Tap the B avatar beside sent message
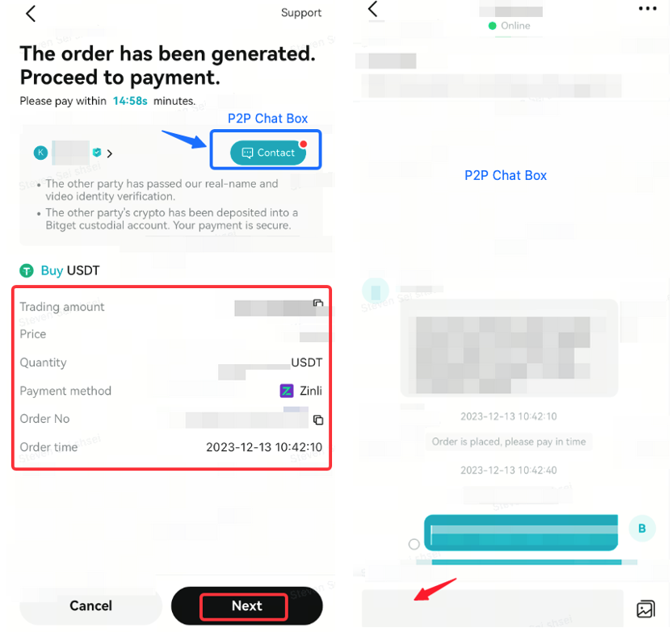Viewport: 672px width, 632px height. (641, 529)
